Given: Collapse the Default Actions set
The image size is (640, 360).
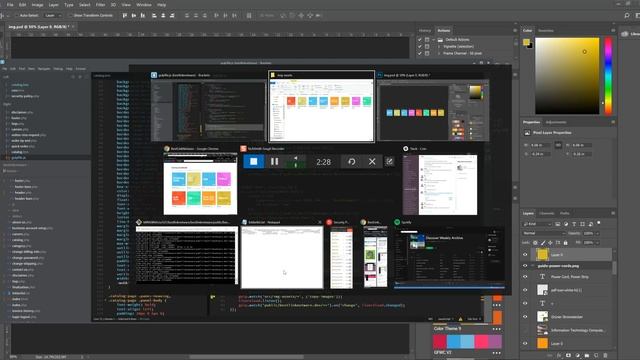Looking at the screenshot, I should [x=433, y=40].
